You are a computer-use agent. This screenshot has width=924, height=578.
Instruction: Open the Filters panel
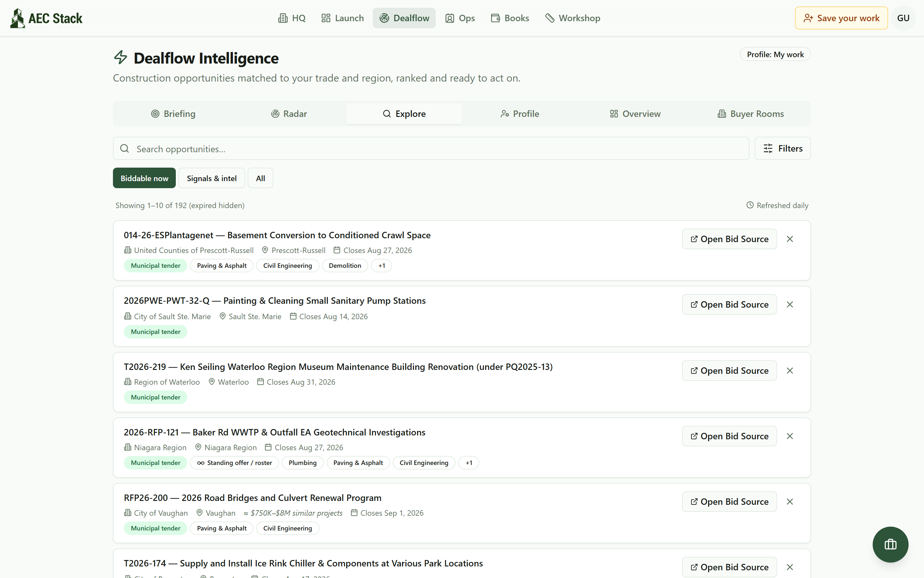coord(782,148)
